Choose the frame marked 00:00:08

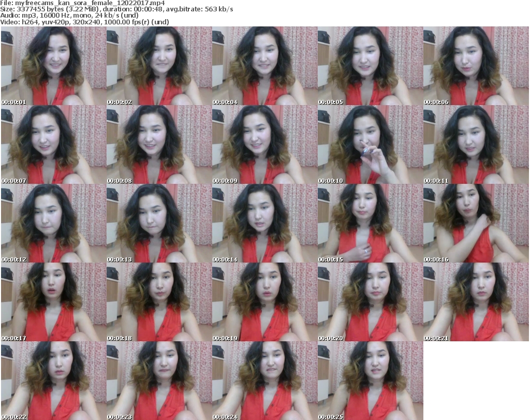pos(159,144)
